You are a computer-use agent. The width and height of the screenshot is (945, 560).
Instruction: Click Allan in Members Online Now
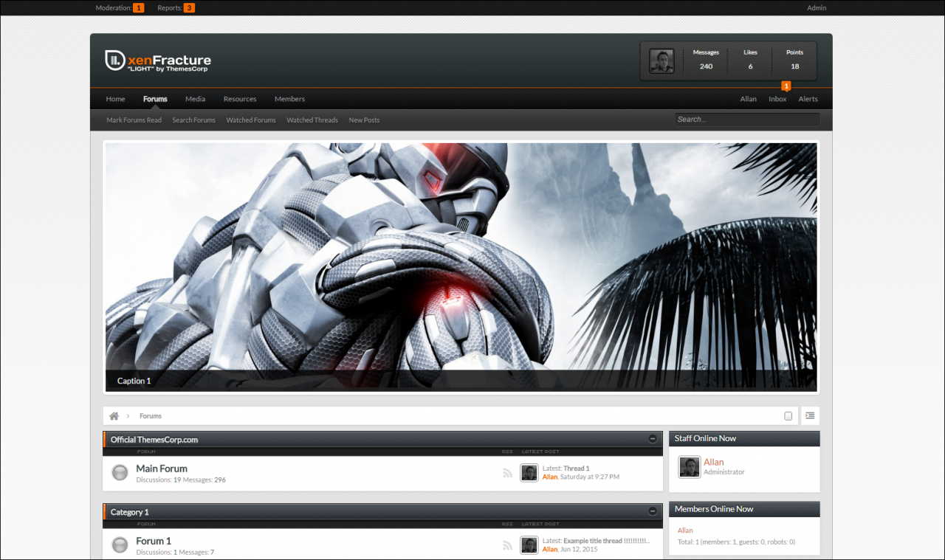tap(685, 530)
